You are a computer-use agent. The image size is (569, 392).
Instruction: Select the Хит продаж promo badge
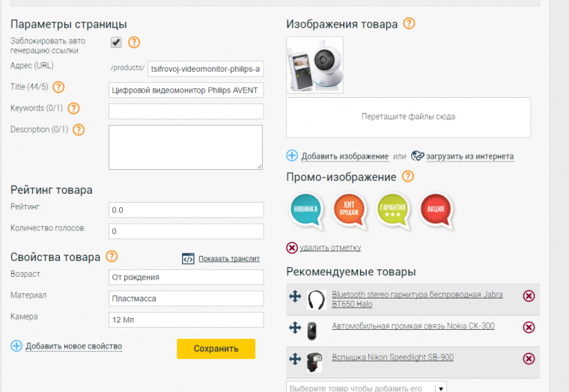click(350, 211)
